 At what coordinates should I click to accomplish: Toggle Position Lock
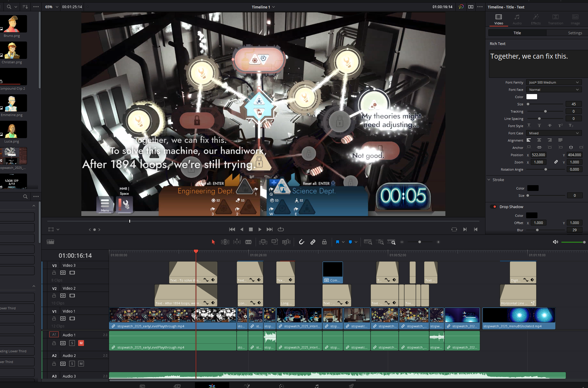(324, 242)
